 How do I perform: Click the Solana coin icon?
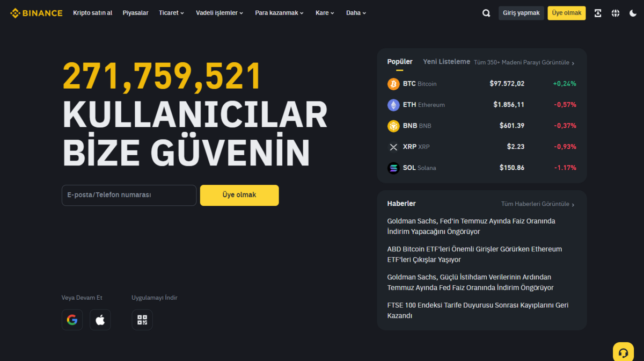(393, 168)
